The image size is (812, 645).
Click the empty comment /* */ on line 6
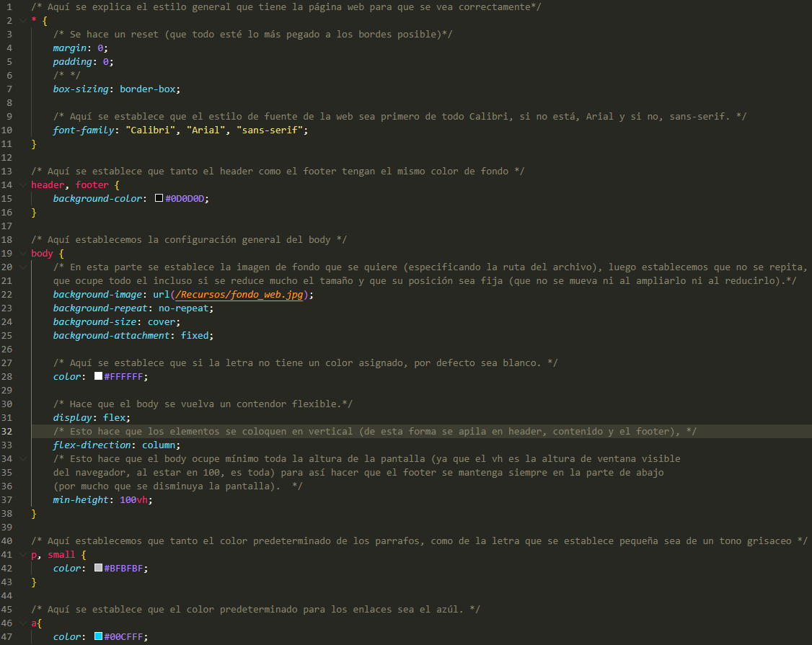[x=67, y=76]
